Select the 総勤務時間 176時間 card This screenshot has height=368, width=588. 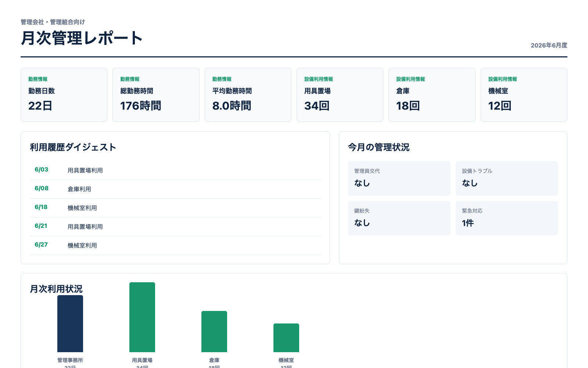pyautogui.click(x=156, y=95)
